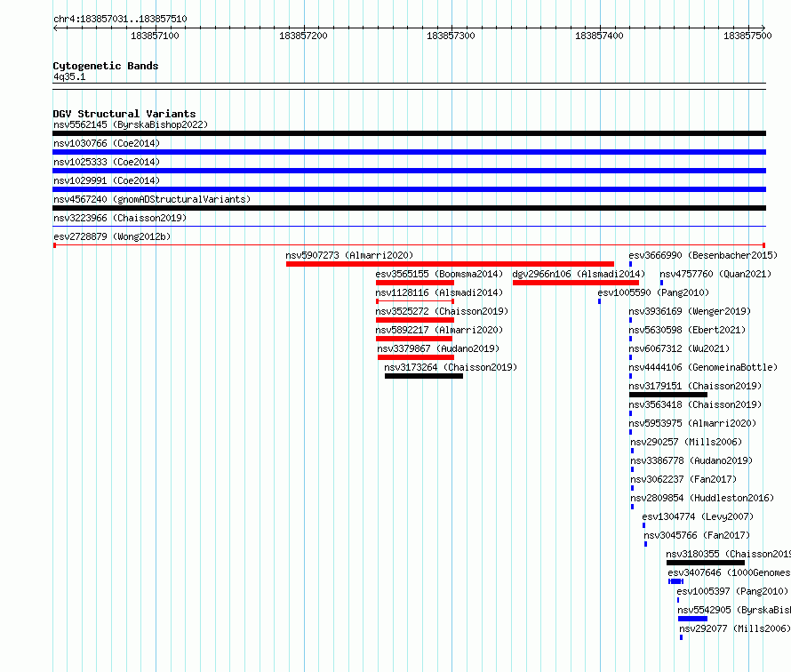Click the black bar of nsv5562145
The image size is (791, 672).
[409, 133]
